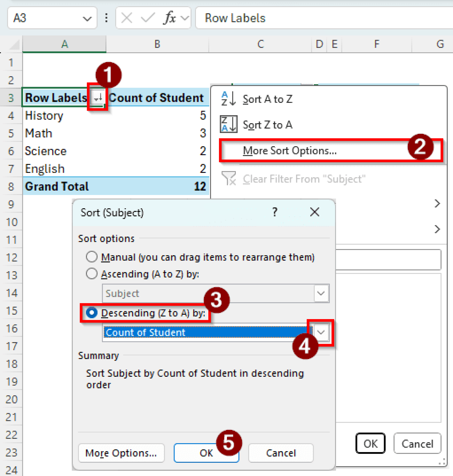Choose Sort A to Z menu item
Viewport: 453px width, 476px height.
pyautogui.click(x=267, y=99)
